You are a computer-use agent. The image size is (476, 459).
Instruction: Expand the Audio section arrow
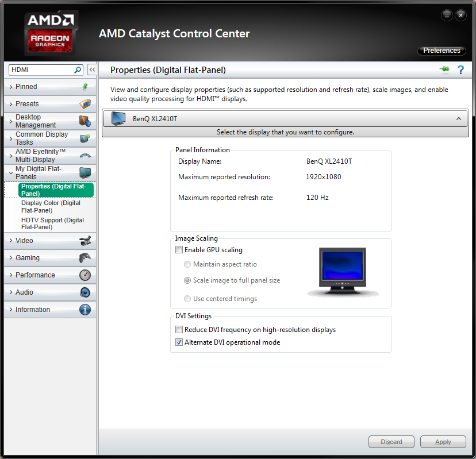pyautogui.click(x=11, y=292)
